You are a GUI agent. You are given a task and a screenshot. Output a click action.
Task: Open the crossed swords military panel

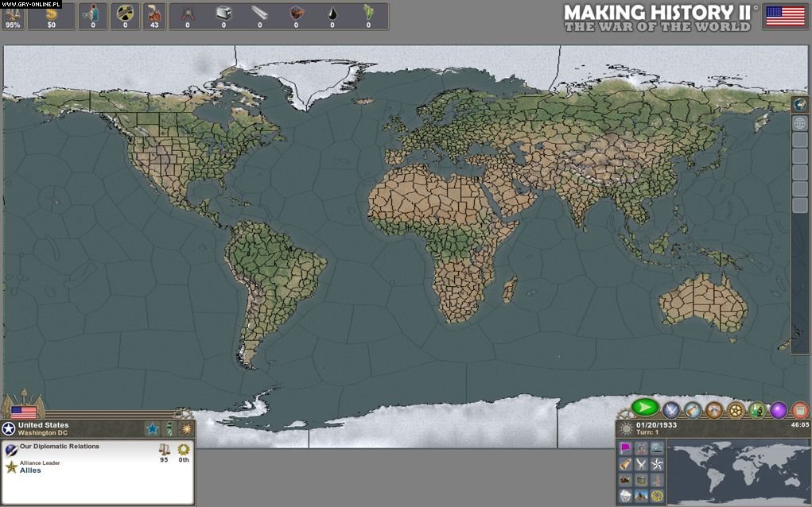[672, 410]
